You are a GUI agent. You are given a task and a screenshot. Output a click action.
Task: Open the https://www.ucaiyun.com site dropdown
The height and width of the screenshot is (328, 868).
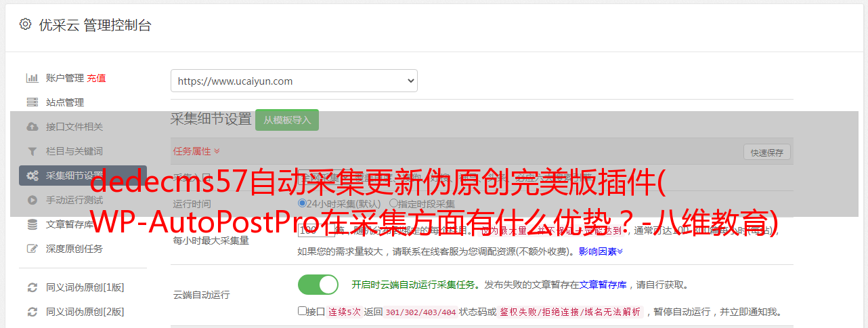(294, 81)
